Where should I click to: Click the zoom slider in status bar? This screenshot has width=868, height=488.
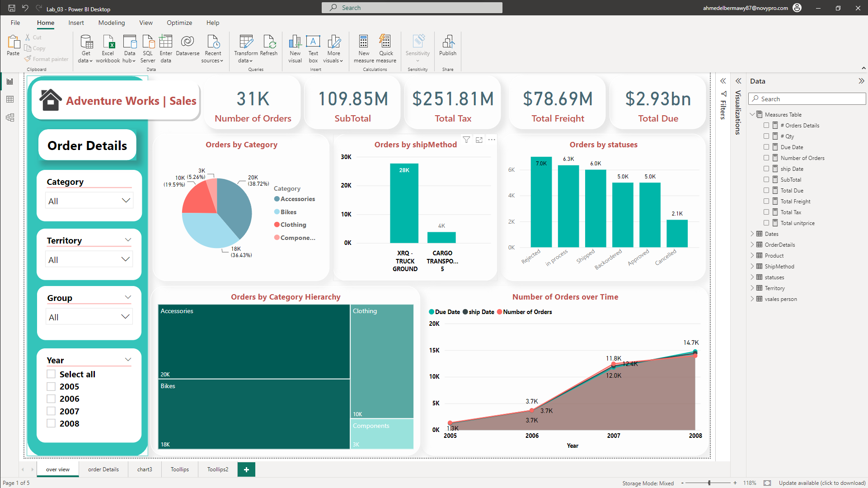709,483
